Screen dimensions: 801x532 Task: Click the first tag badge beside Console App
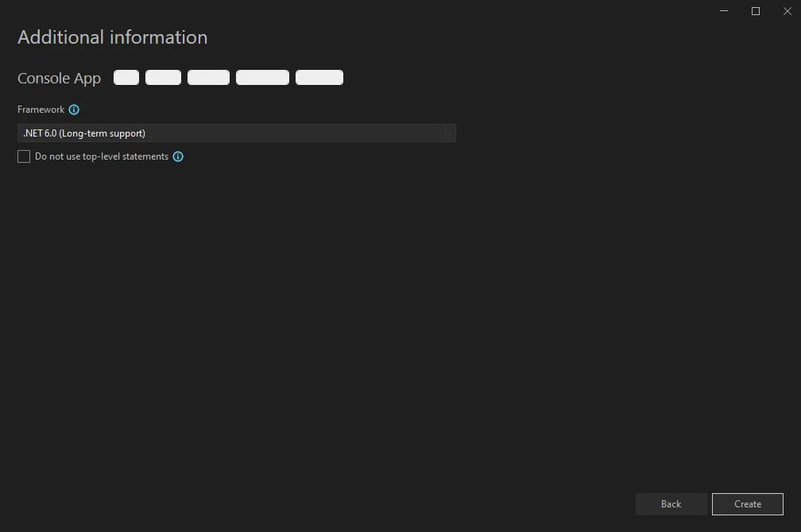click(x=126, y=77)
